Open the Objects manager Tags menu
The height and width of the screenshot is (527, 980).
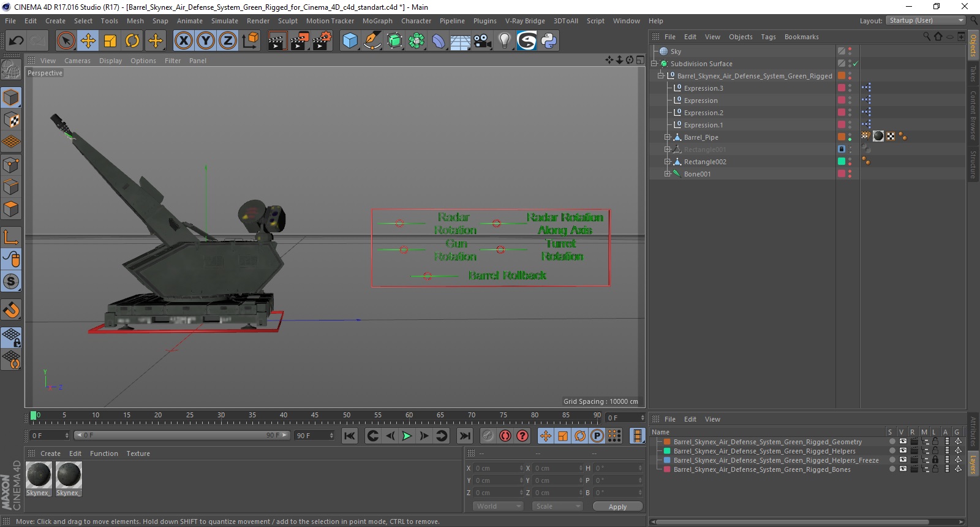tap(768, 37)
